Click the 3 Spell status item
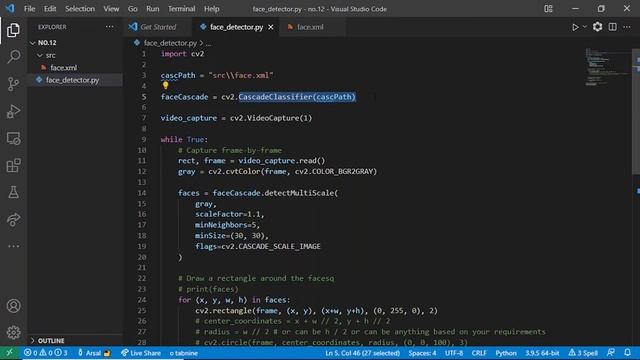640x360 pixels. click(583, 353)
